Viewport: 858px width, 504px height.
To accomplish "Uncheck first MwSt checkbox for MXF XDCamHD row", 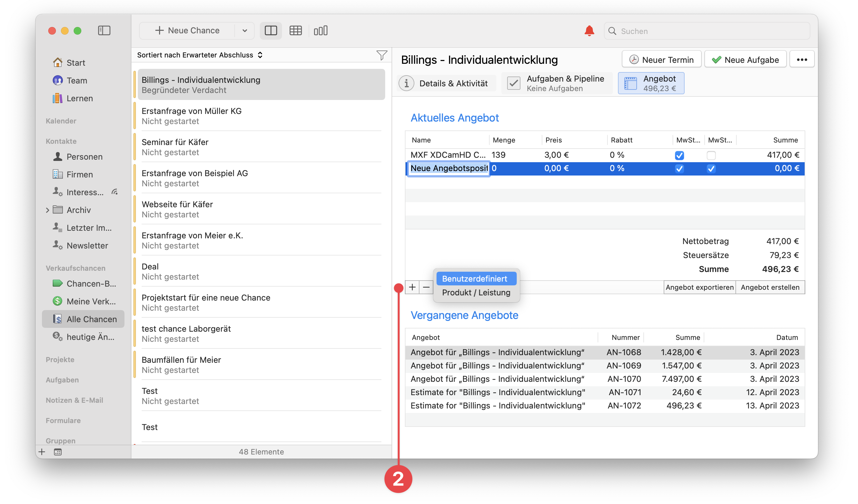I will pyautogui.click(x=679, y=155).
